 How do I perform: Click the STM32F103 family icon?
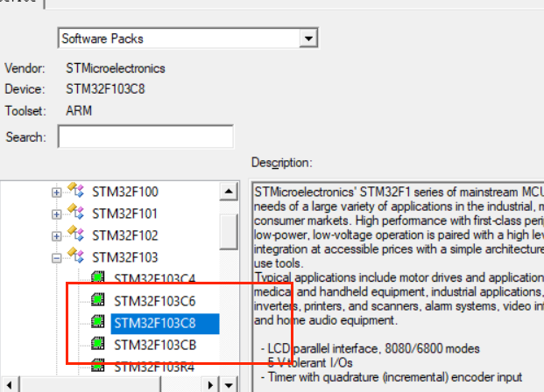[75, 255]
